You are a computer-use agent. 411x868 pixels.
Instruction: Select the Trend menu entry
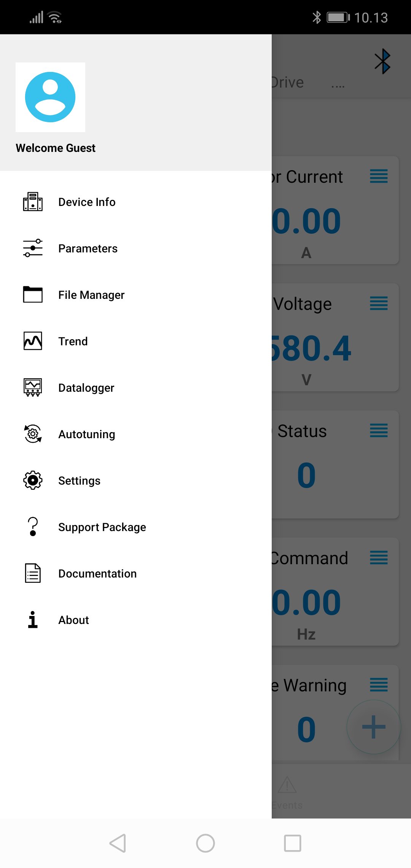(x=73, y=341)
